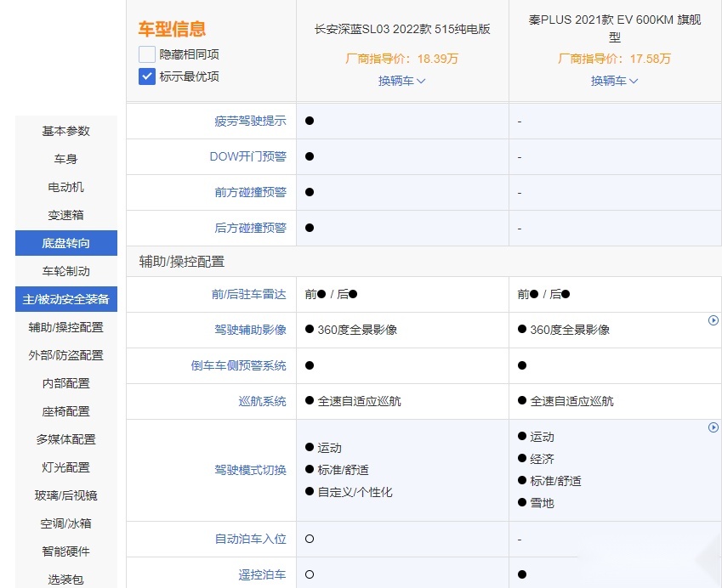
Task: Play video icon in 驾驶模式切换 row
Action: tap(713, 427)
